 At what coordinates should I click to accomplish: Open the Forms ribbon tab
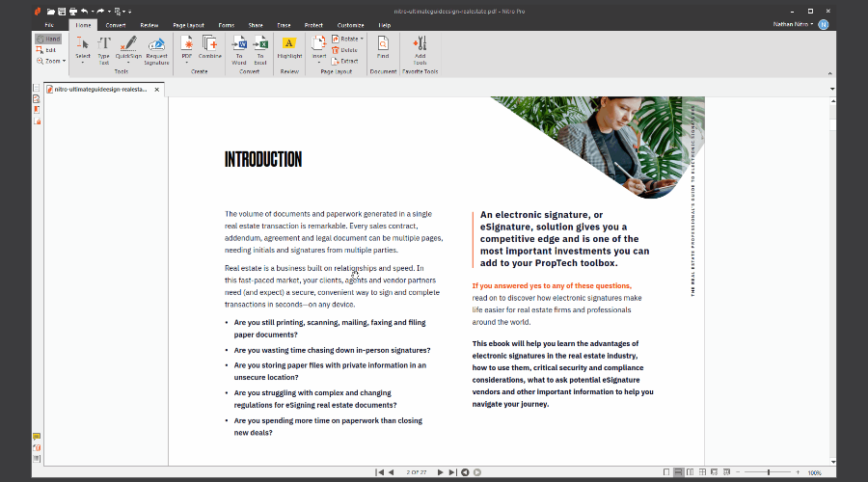coord(226,25)
